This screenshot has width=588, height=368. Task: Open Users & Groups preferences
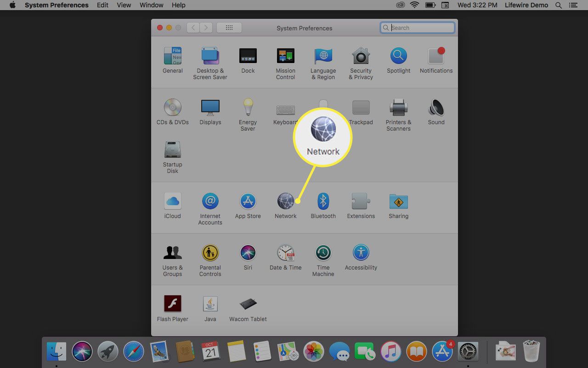coord(173,260)
